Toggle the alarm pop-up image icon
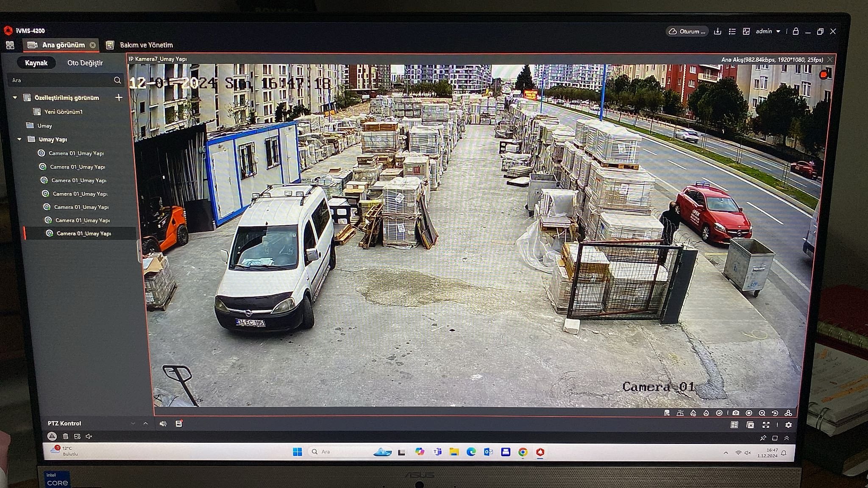868x488 pixels. 77,436
